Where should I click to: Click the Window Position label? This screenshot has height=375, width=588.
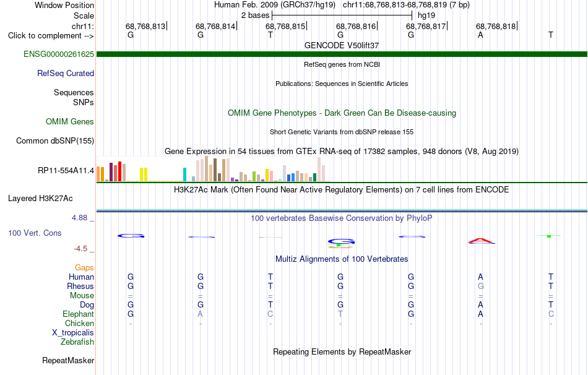click(64, 5)
